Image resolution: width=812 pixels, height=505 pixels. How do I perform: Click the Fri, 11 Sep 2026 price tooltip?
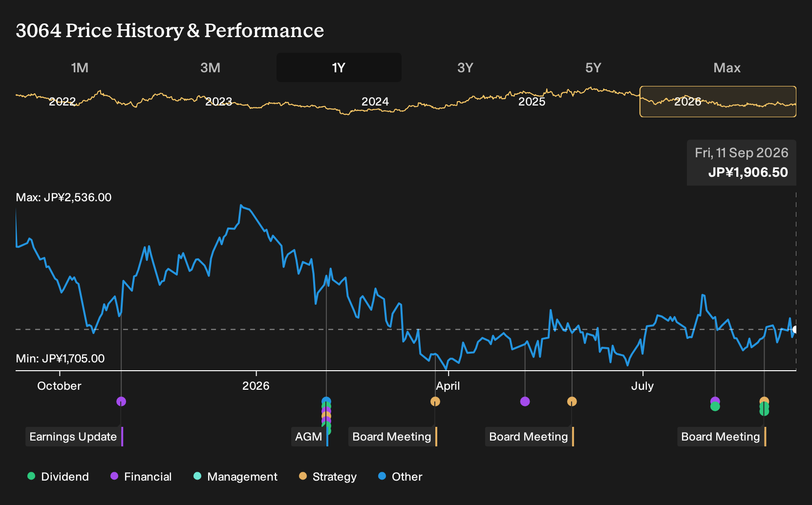[742, 163]
